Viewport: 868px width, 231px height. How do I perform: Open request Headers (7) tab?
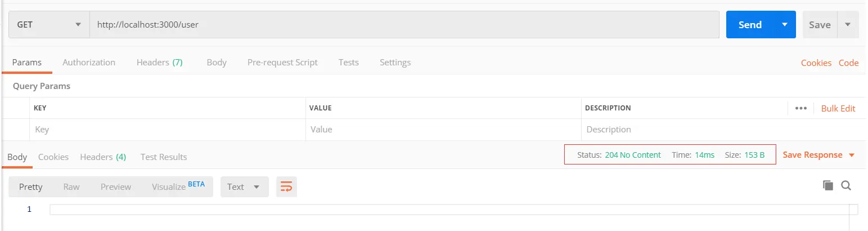[x=159, y=63]
